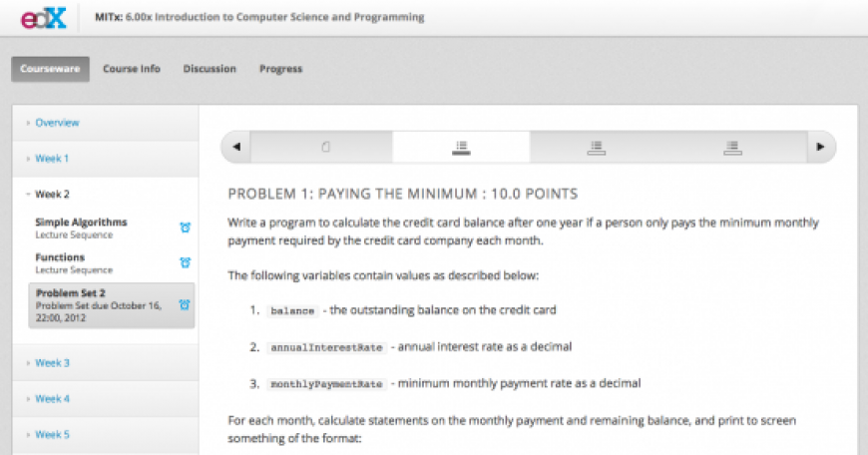Open the Discussion tab
The width and height of the screenshot is (868, 455).
pos(210,69)
